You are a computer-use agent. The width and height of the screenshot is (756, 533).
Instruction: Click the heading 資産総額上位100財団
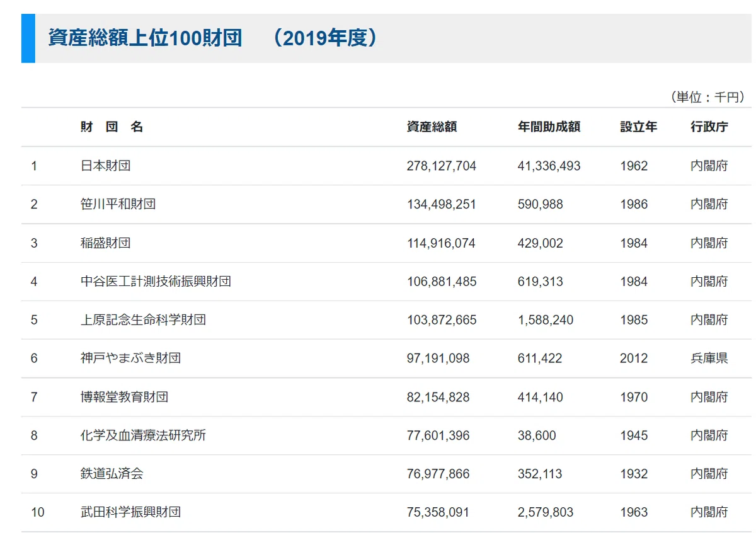click(145, 38)
